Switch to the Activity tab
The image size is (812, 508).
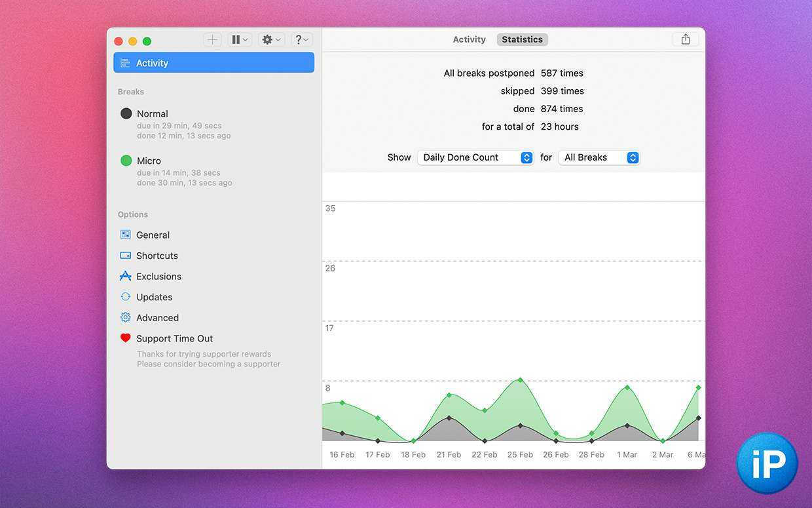coord(469,39)
